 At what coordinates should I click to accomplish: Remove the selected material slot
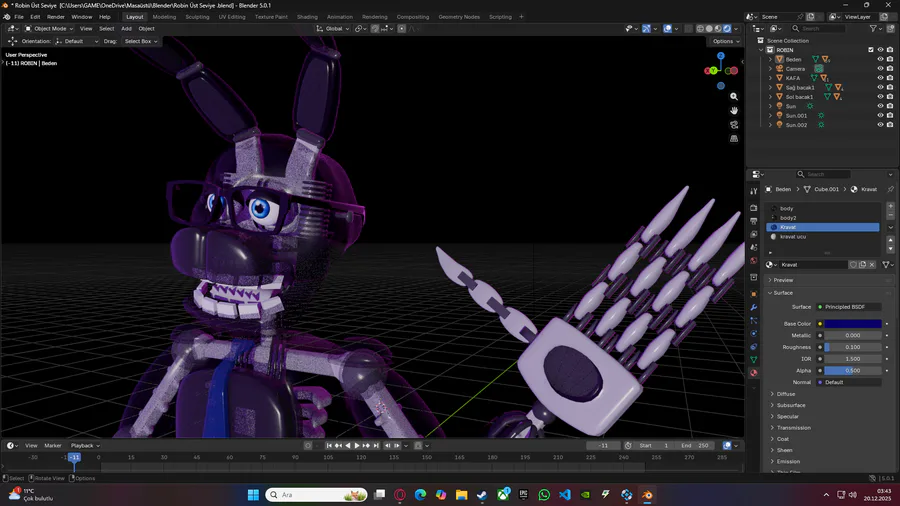pos(890,215)
